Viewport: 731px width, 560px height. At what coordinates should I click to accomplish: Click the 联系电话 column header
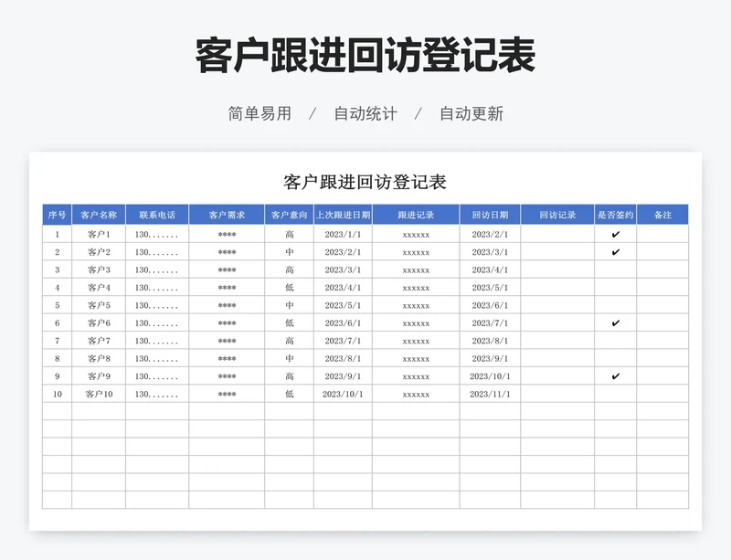coord(157,215)
